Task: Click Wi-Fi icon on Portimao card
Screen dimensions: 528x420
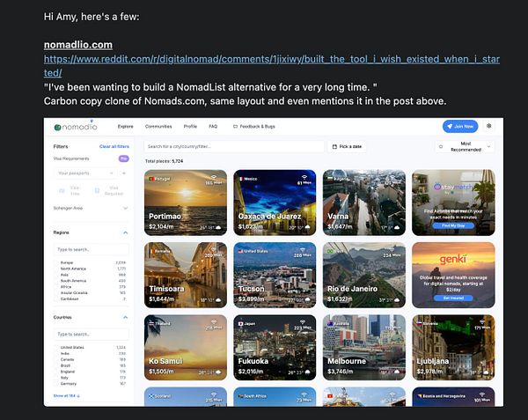Action: [214, 177]
